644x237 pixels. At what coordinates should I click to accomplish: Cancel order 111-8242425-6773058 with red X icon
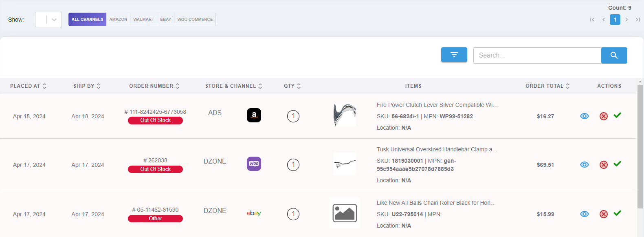tap(603, 116)
